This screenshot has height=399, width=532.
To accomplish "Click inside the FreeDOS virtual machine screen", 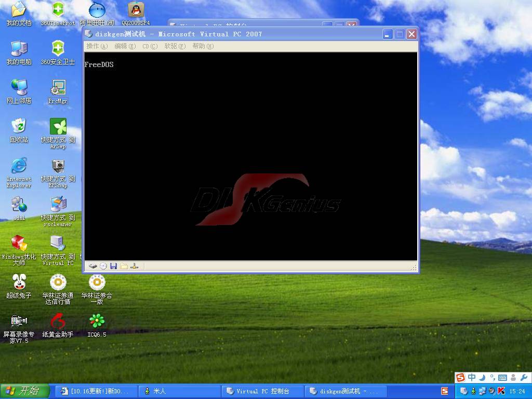I will (251, 156).
